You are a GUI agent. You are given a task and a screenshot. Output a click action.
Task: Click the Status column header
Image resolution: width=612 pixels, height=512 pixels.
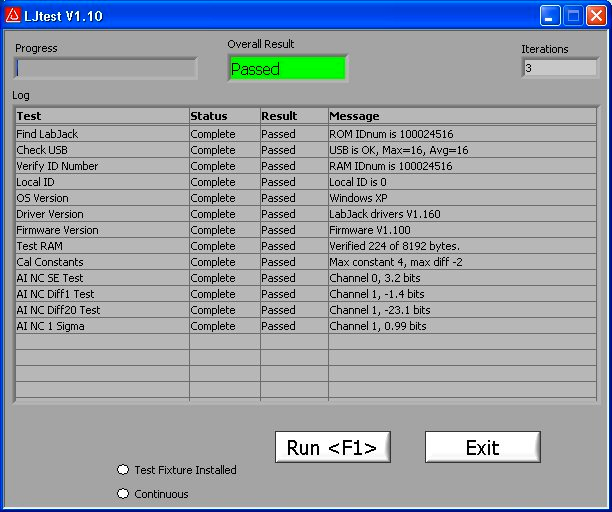(x=224, y=116)
